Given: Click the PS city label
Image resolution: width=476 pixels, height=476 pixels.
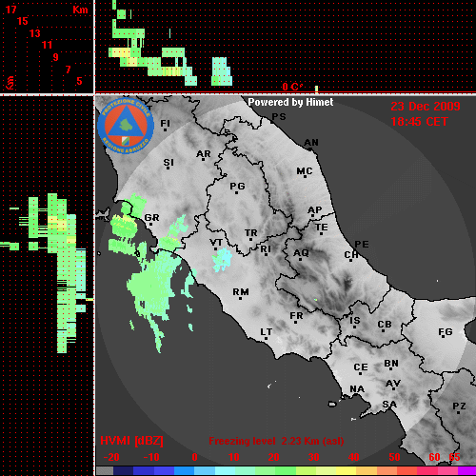Looking at the screenshot, I should (x=279, y=117).
